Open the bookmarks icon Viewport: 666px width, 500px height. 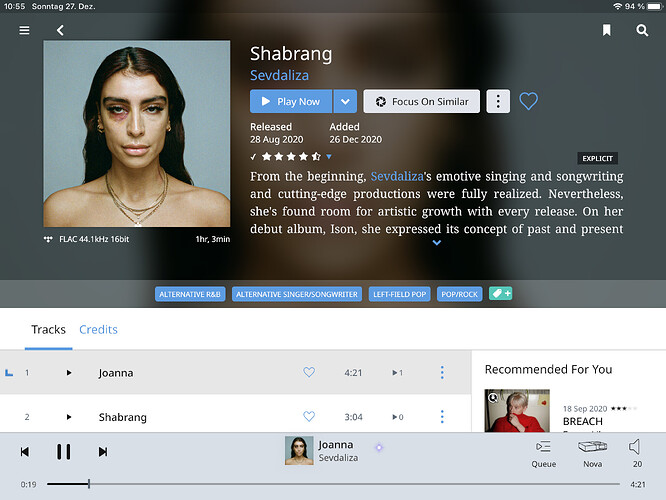click(607, 30)
